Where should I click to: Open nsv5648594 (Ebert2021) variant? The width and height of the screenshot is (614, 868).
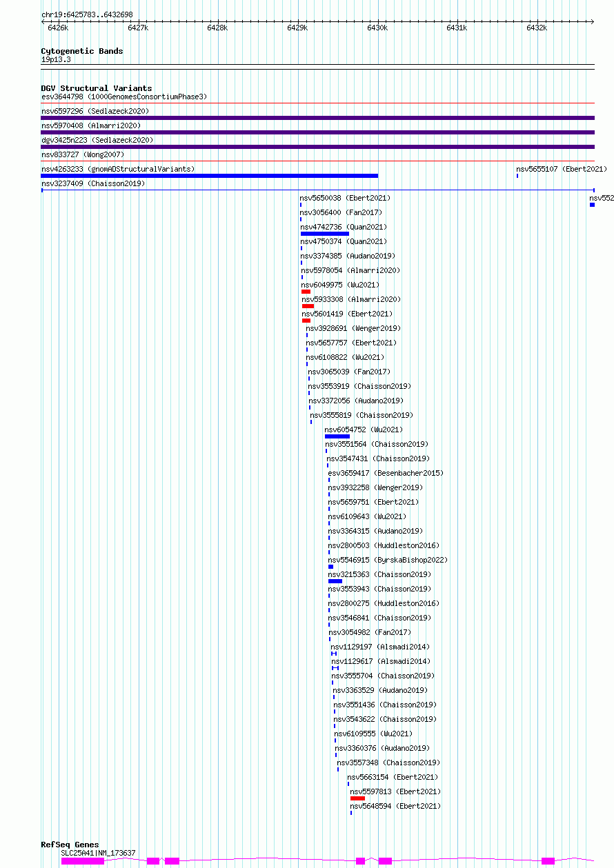395,806
